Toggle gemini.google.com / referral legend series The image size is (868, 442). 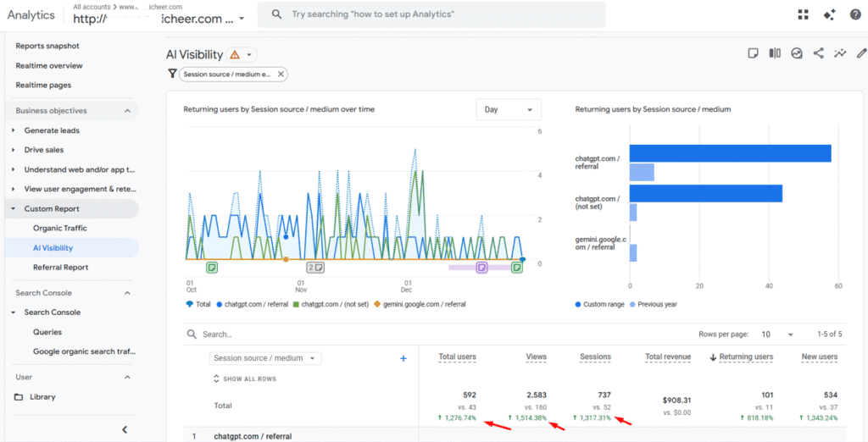tap(420, 304)
